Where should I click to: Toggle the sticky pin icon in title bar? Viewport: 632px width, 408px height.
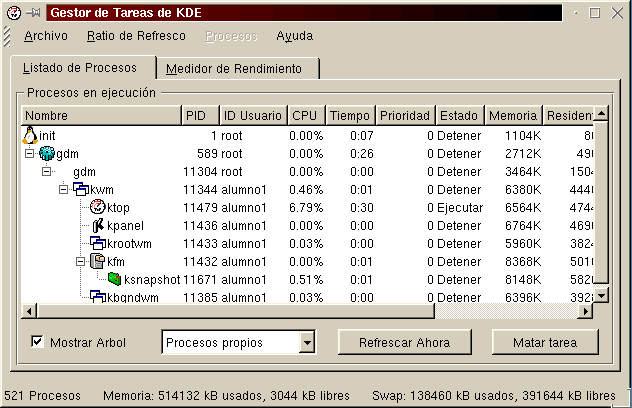coord(33,13)
